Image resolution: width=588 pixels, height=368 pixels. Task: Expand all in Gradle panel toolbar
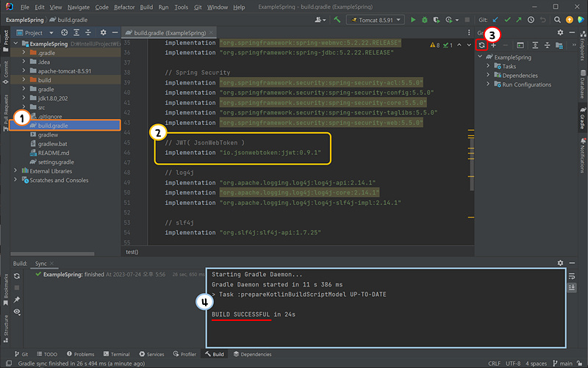click(535, 46)
